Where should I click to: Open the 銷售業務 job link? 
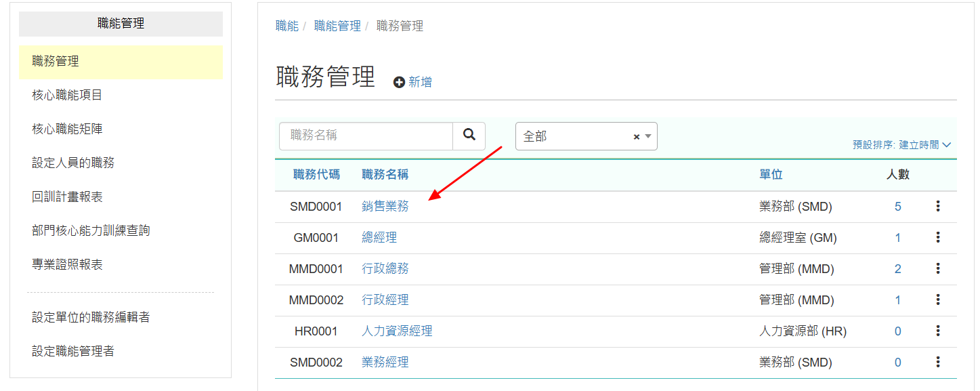(385, 207)
